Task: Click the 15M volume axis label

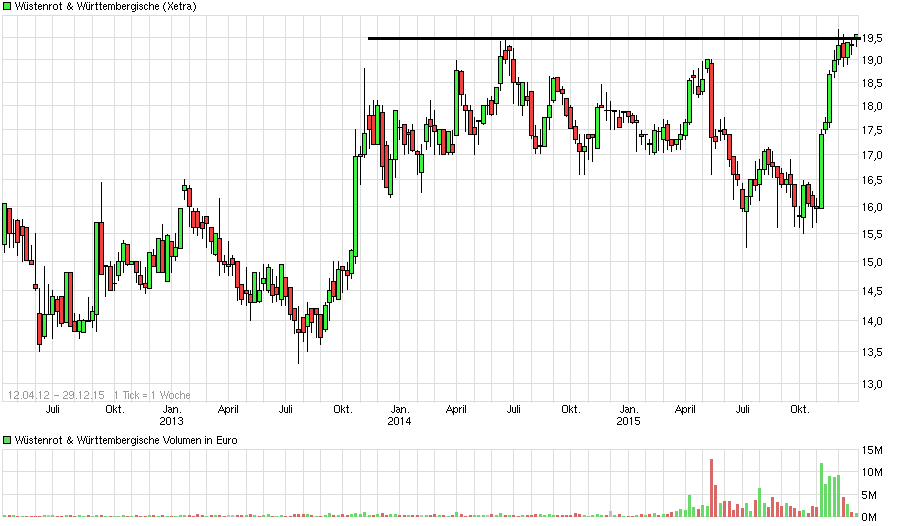Action: coord(873,449)
